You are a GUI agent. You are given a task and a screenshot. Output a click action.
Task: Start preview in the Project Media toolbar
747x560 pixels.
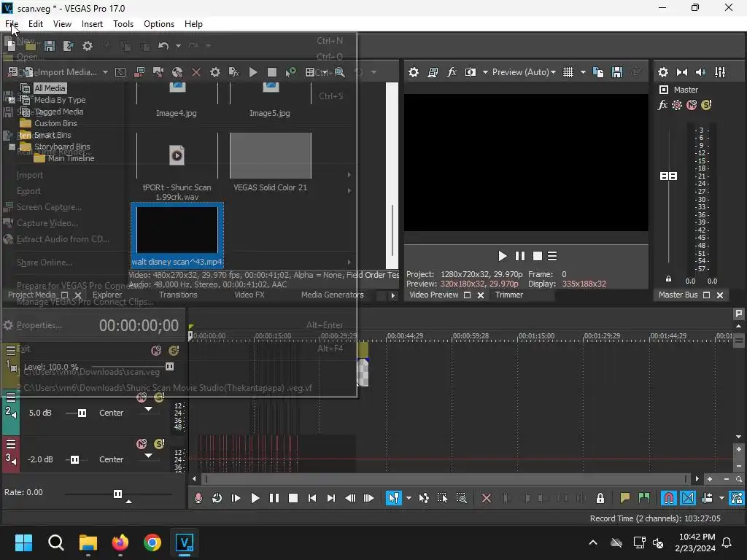tap(253, 72)
